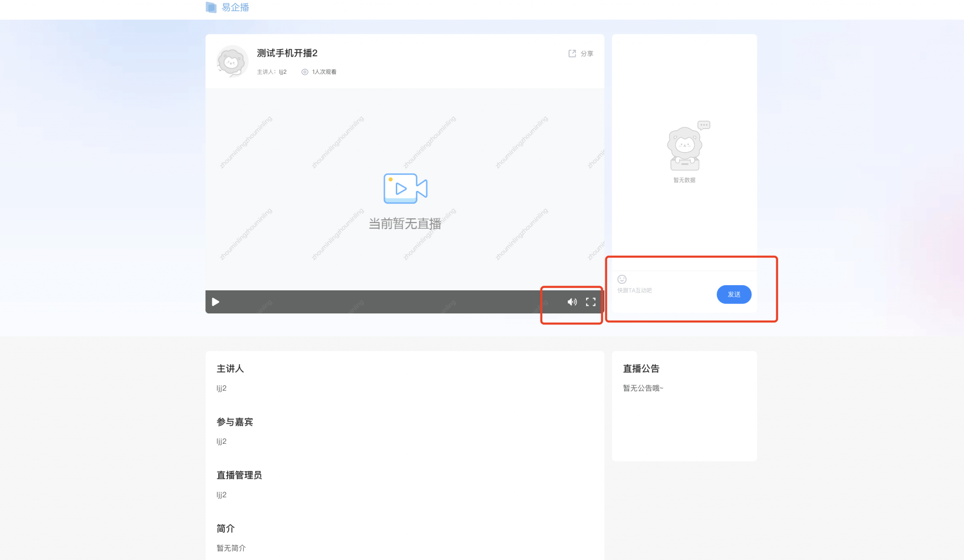Click the 分享 label
The width and height of the screenshot is (964, 560).
click(x=586, y=54)
